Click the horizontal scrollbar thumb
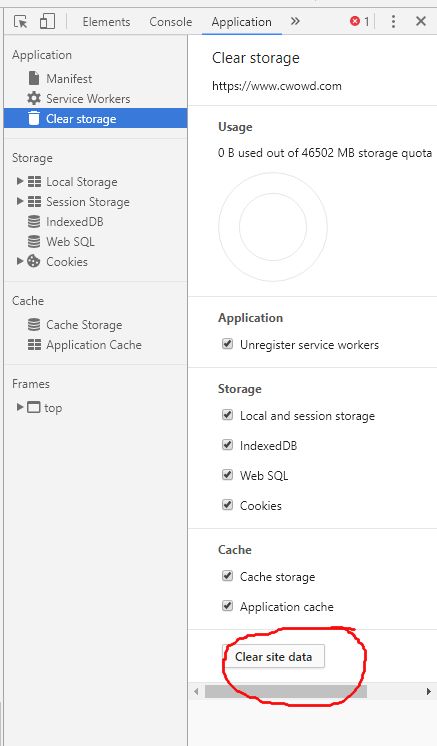The height and width of the screenshot is (746, 437). 286,691
